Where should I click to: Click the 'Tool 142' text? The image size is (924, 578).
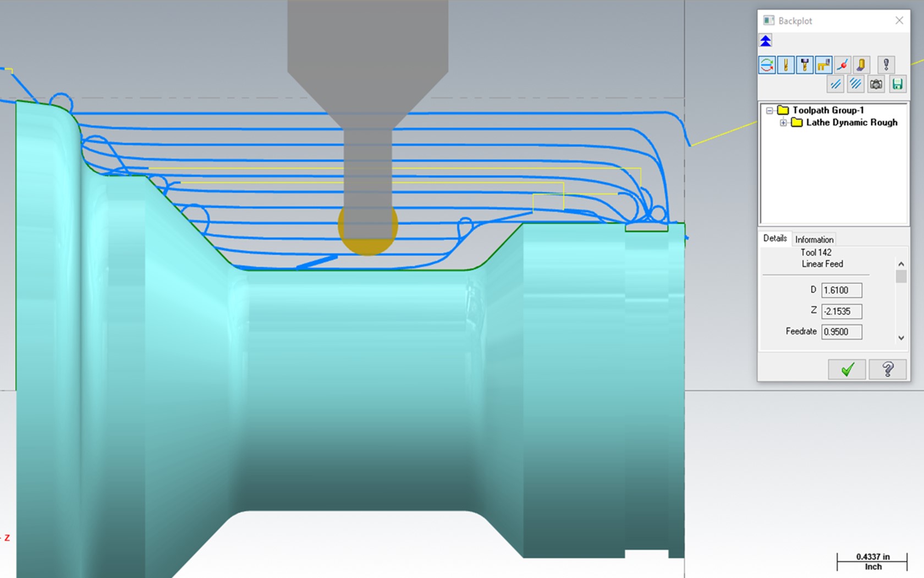[816, 252]
